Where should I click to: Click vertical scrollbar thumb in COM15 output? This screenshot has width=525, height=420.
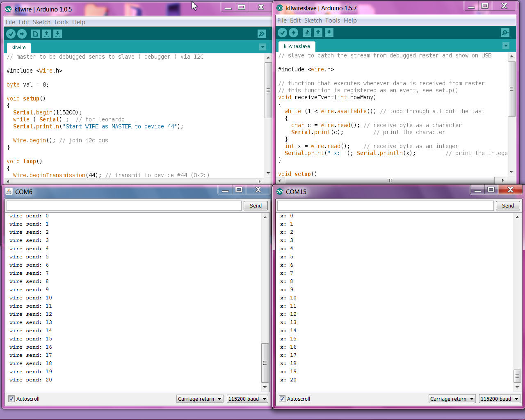point(517,376)
